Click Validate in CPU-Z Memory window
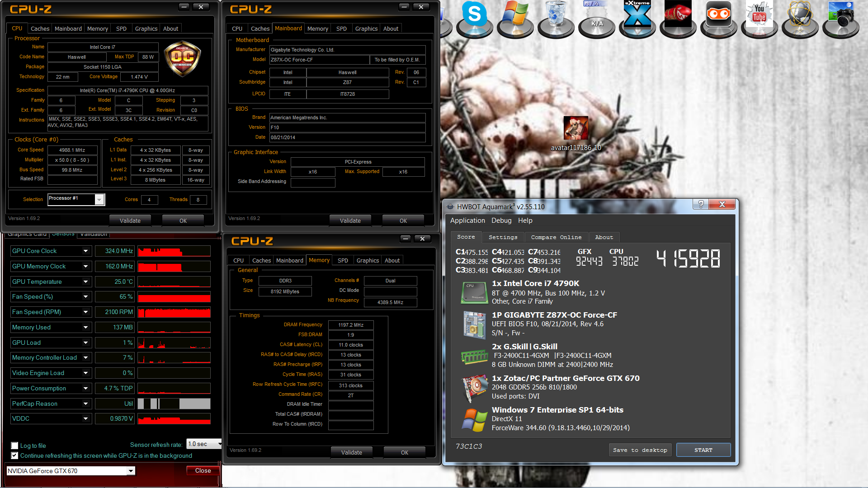Screen dimensions: 868x488 (351, 452)
